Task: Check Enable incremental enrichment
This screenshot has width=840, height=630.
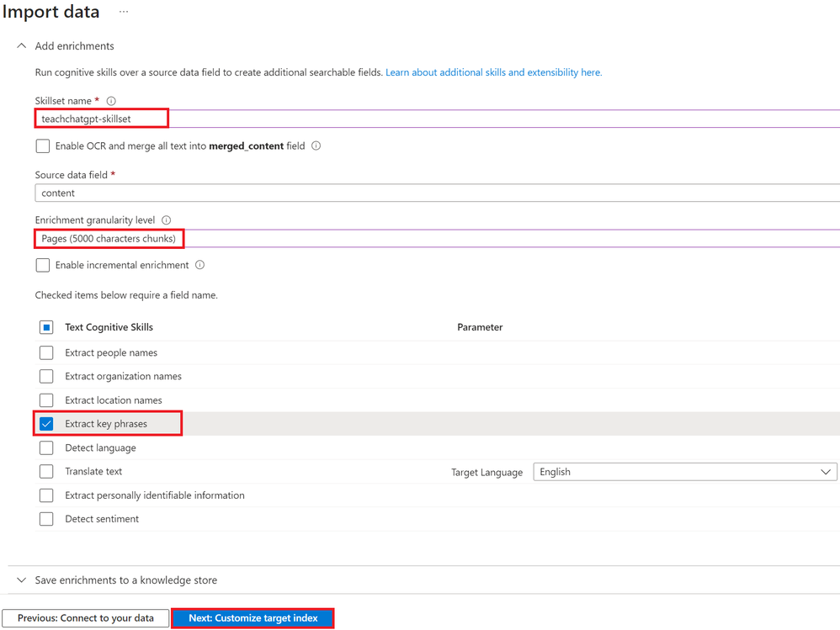Action: tap(43, 265)
